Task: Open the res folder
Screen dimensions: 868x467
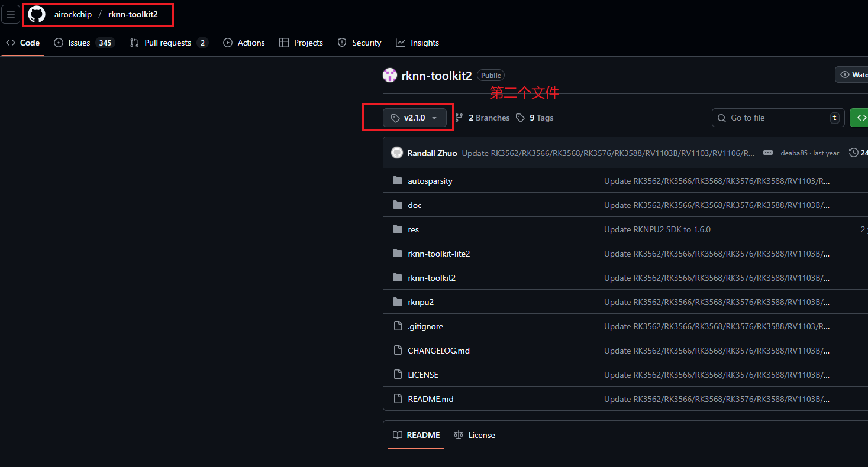Action: [414, 229]
